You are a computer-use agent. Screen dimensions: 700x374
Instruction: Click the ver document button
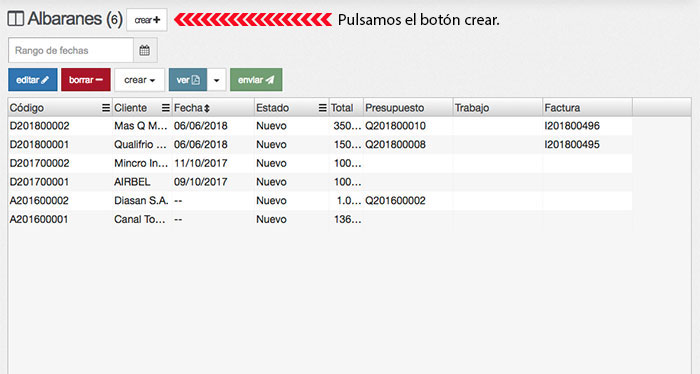click(x=188, y=80)
